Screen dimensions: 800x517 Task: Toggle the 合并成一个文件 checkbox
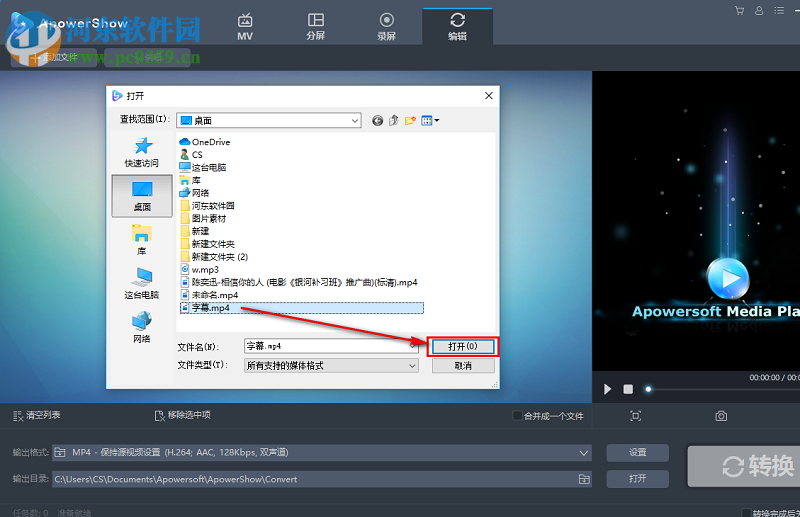pos(517,415)
